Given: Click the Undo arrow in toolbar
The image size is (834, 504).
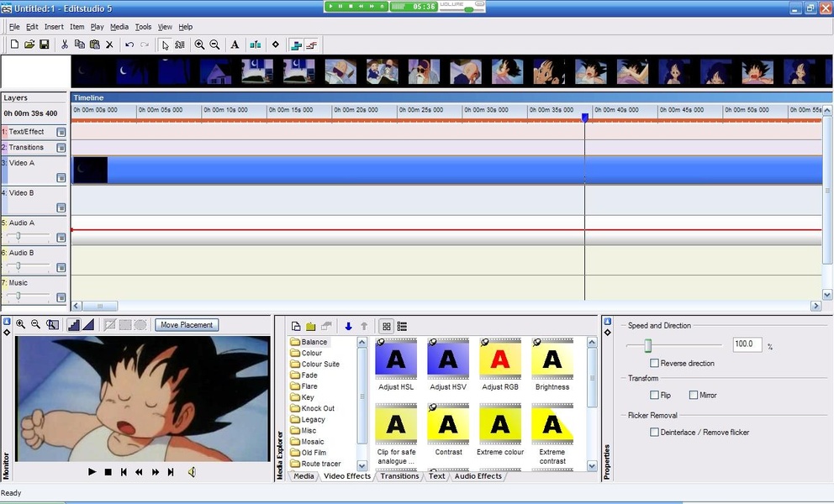Looking at the screenshot, I should (x=129, y=45).
